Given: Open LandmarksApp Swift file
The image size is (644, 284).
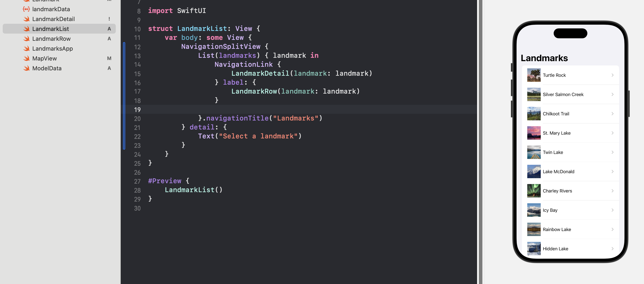Looking at the screenshot, I should tap(53, 48).
